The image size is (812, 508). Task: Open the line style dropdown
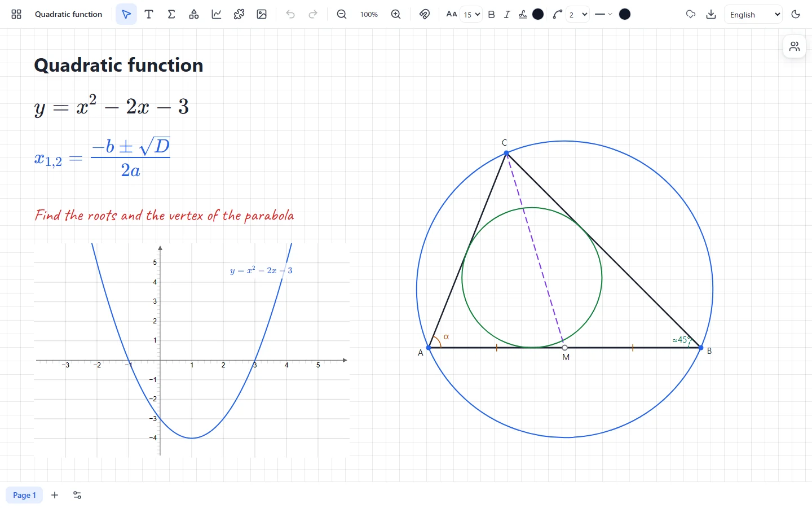603,14
